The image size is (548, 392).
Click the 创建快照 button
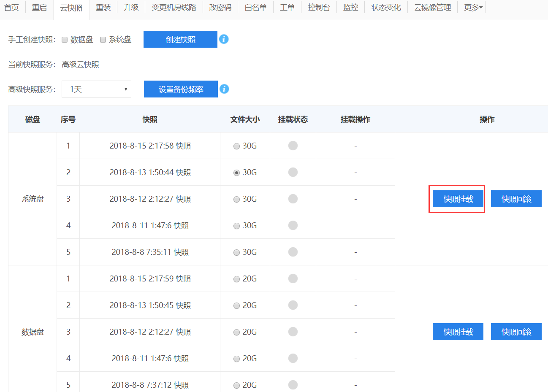coord(180,39)
